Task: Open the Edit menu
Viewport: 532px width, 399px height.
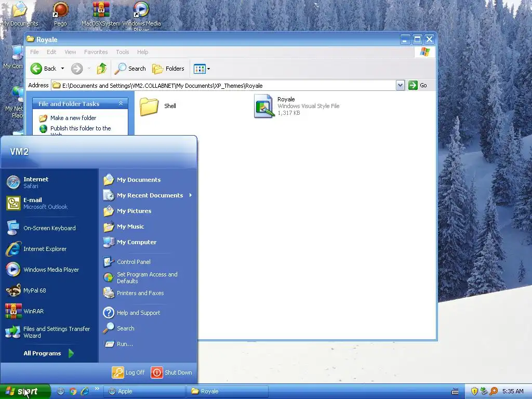Action: [51, 52]
